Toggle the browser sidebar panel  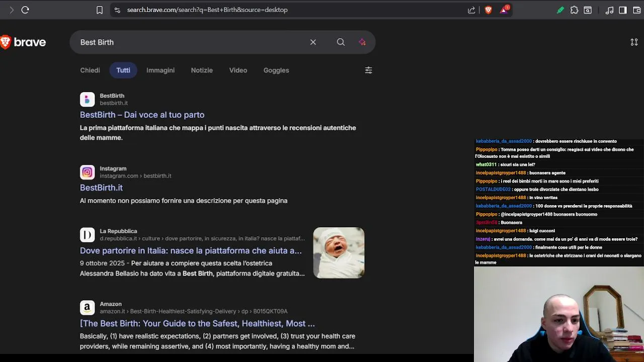(623, 10)
